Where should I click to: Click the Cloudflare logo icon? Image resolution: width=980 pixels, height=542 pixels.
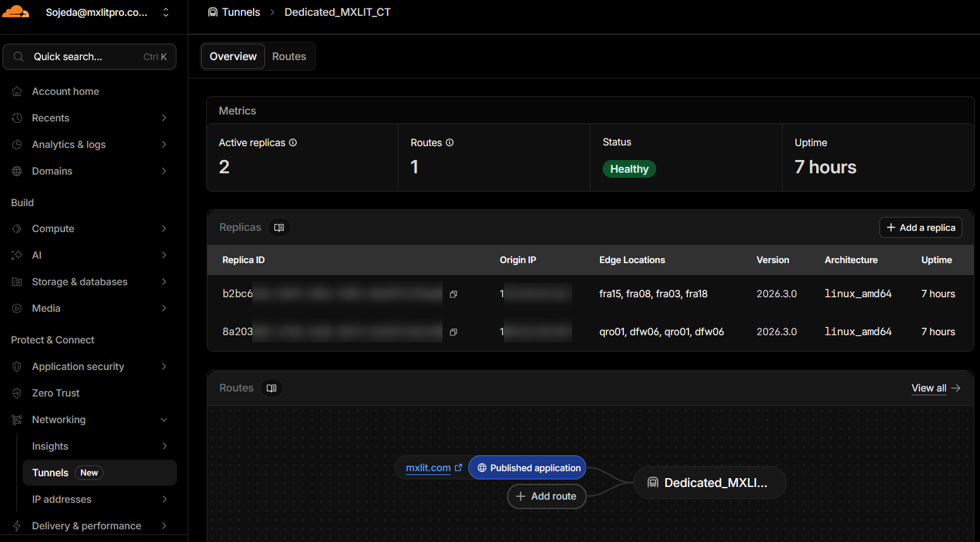point(16,12)
